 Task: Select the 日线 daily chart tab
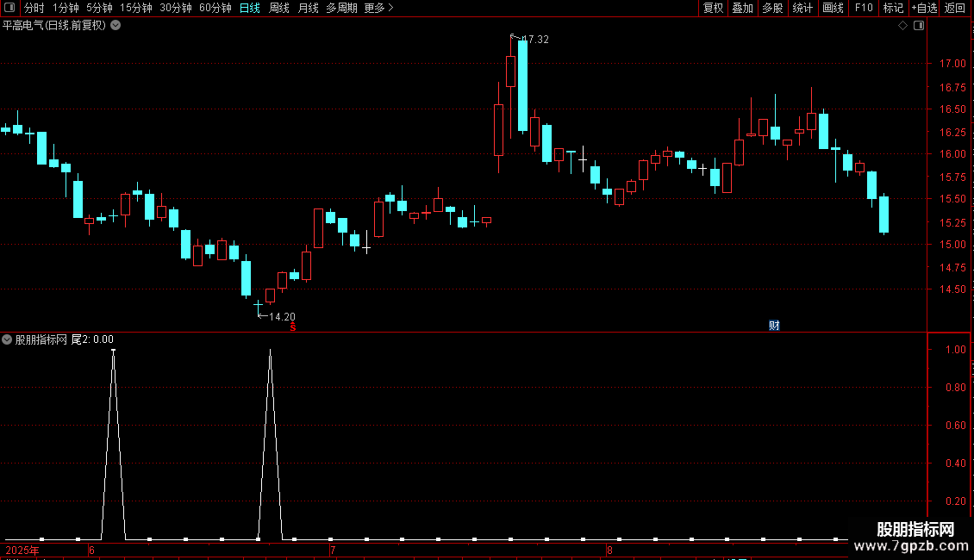pyautogui.click(x=250, y=8)
